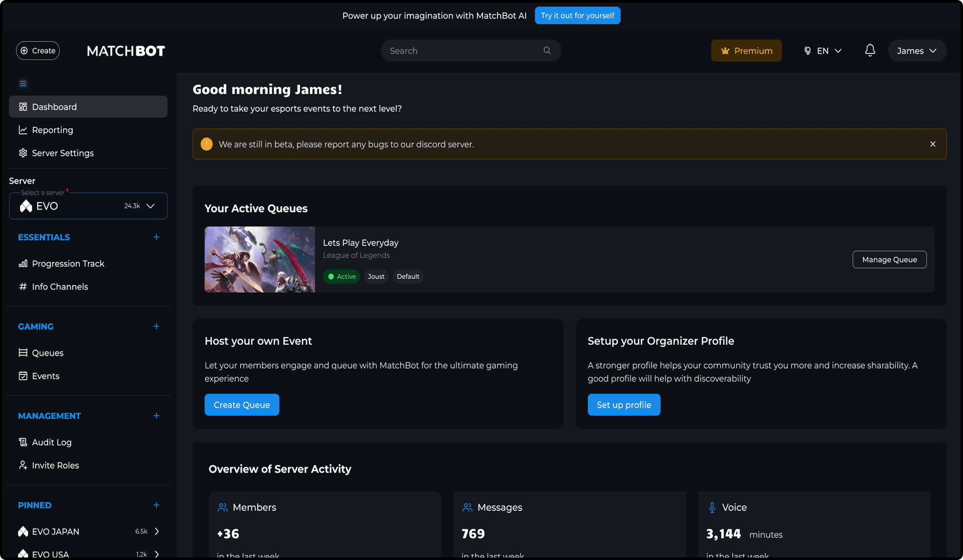Click the Premium upgrade button
963x560 pixels.
pyautogui.click(x=746, y=51)
